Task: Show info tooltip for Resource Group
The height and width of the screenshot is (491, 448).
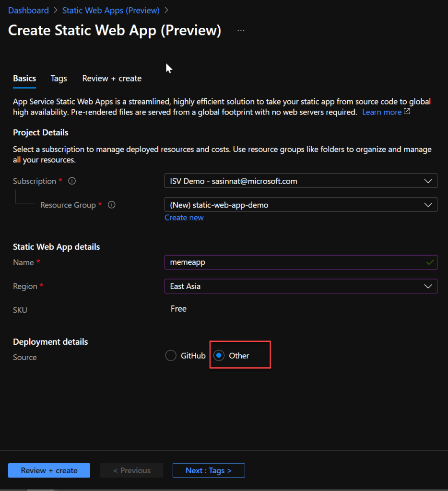Action: point(112,205)
